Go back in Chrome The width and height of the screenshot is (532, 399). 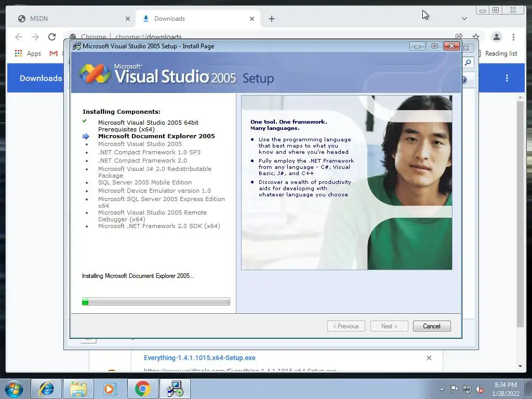(19, 37)
